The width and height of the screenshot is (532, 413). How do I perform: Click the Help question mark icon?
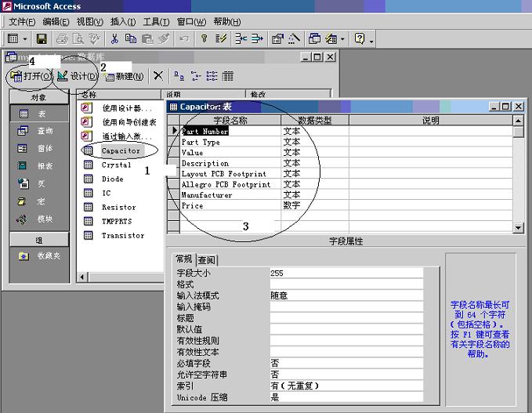click(x=360, y=38)
